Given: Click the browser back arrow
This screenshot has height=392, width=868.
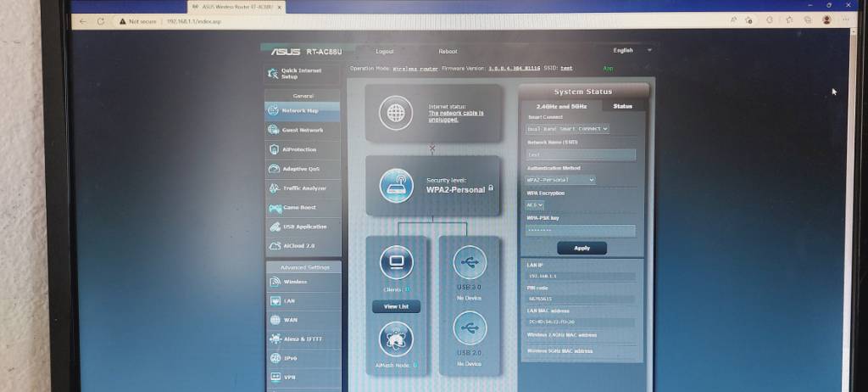Looking at the screenshot, I should tap(83, 21).
